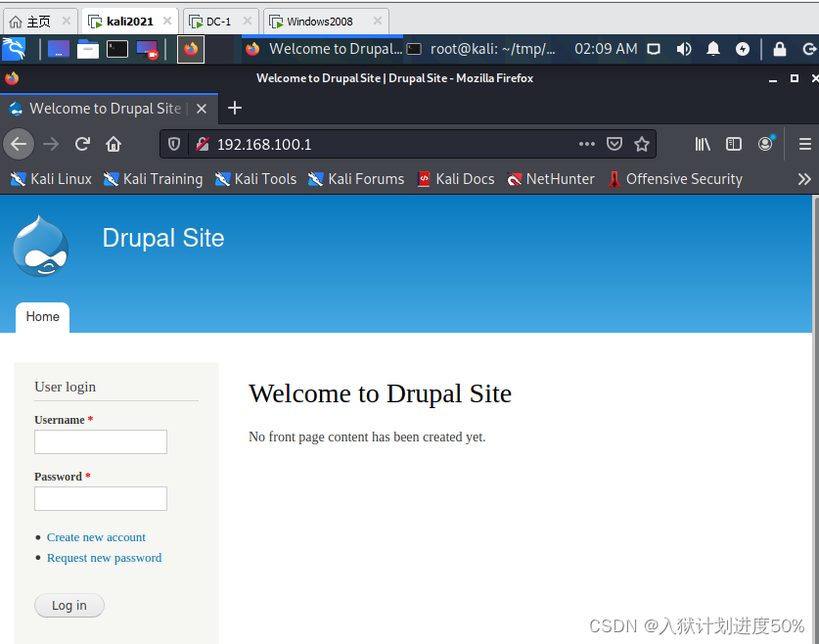Image resolution: width=819 pixels, height=644 pixels.
Task: Click the display tray icon
Action: 654,49
